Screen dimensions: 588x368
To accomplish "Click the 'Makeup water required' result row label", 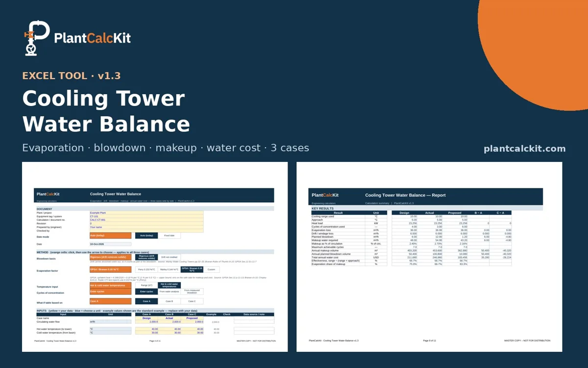I will (324, 240).
